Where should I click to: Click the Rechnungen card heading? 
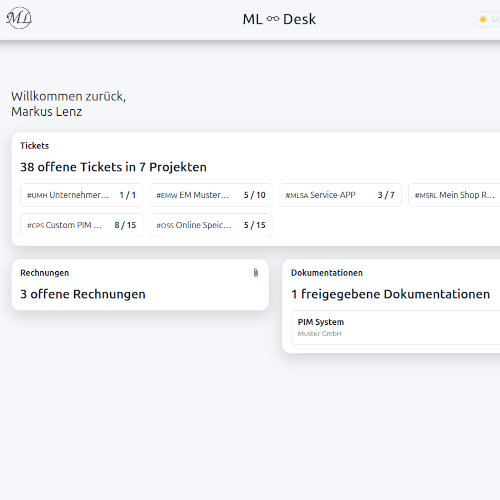coord(45,273)
